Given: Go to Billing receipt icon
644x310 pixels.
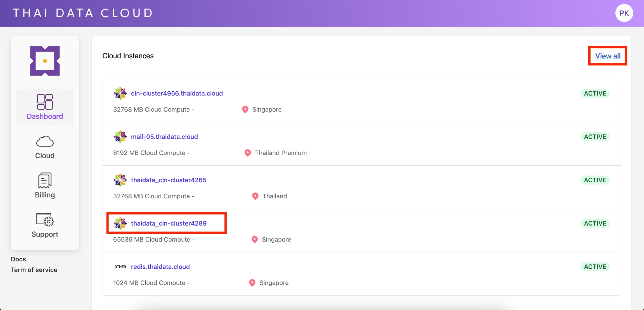Looking at the screenshot, I should 45,180.
